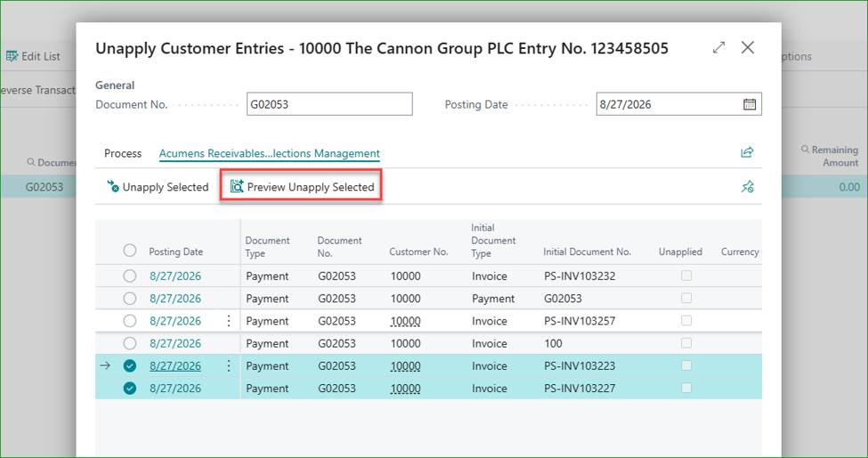
Task: Open posting date link of PS-INV103223 row
Action: (x=174, y=365)
